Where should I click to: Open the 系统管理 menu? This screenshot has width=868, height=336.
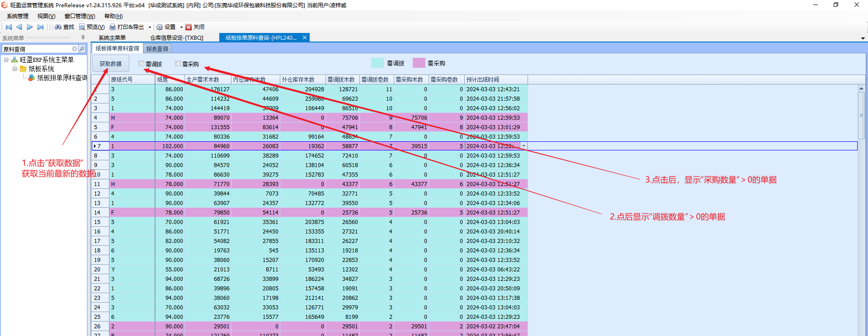click(x=18, y=16)
